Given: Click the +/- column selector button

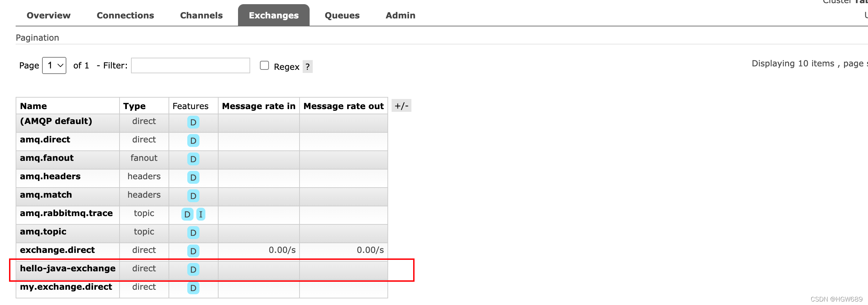Looking at the screenshot, I should (x=401, y=106).
